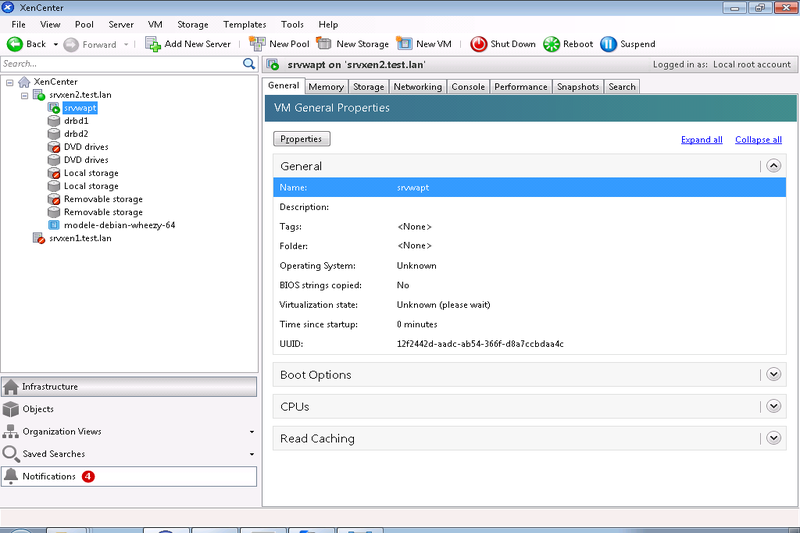The image size is (800, 533).
Task: Expand the Boot Options section
Action: point(773,374)
